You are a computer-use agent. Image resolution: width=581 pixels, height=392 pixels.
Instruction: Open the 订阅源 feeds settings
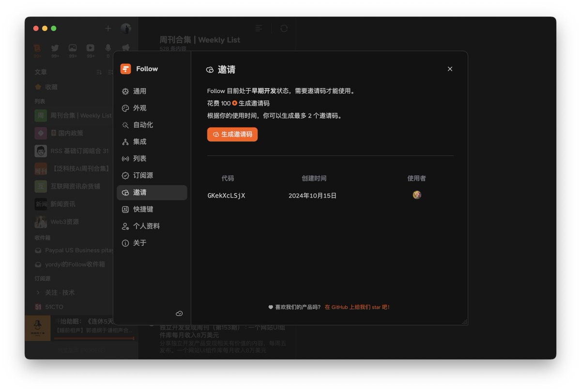tap(152, 176)
